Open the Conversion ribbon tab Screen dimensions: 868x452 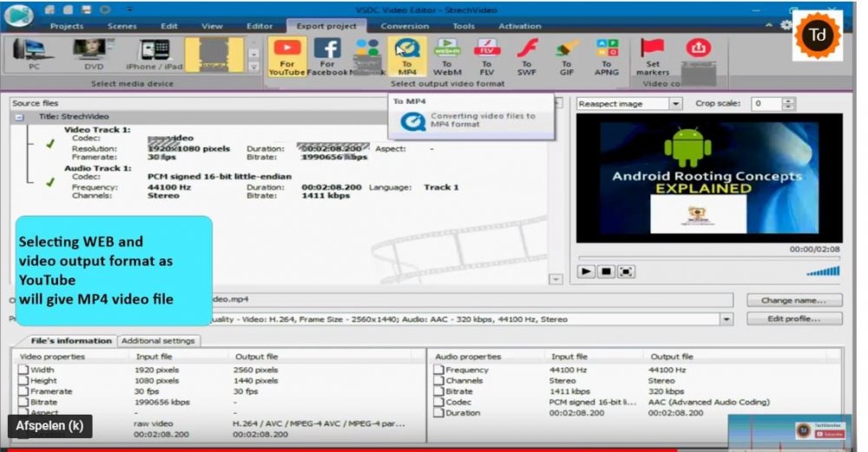404,26
